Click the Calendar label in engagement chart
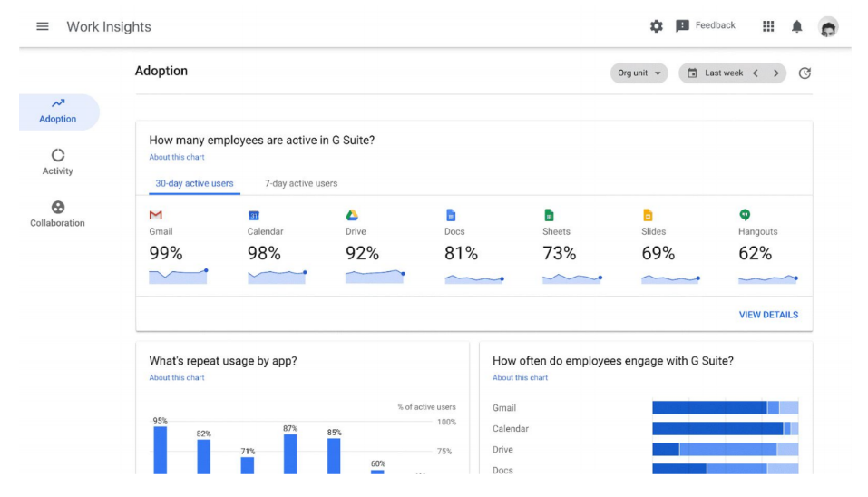Image resolution: width=868 pixels, height=497 pixels. pos(511,428)
